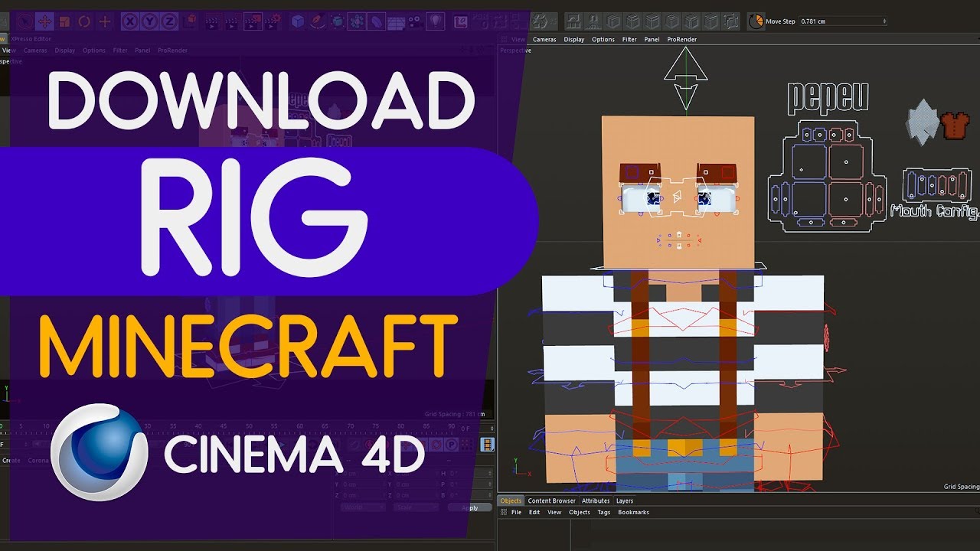Click the Move Step stepper arrows
This screenshot has height=551, width=980.
click(884, 21)
